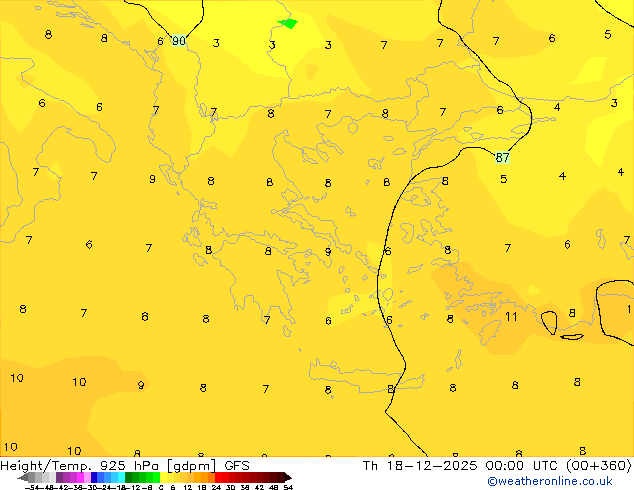
Task: Click the legend label 54 at right end
Action: 287,487
